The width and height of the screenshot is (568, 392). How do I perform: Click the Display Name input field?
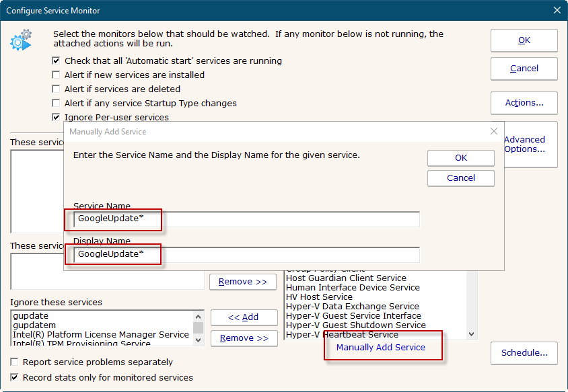[x=246, y=255]
